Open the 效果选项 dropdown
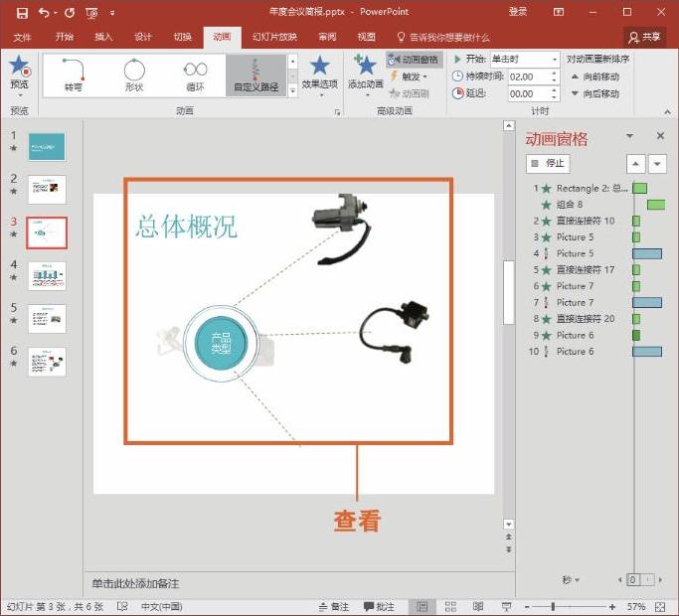The width and height of the screenshot is (679, 616). [319, 77]
